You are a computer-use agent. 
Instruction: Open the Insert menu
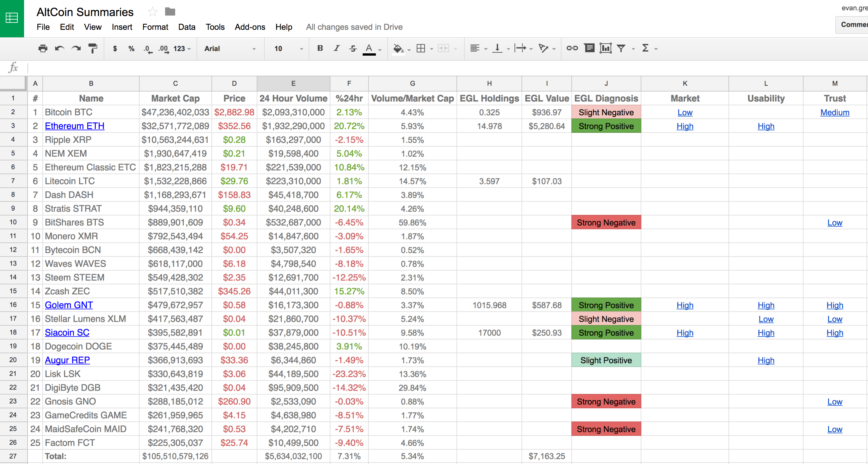pos(122,27)
